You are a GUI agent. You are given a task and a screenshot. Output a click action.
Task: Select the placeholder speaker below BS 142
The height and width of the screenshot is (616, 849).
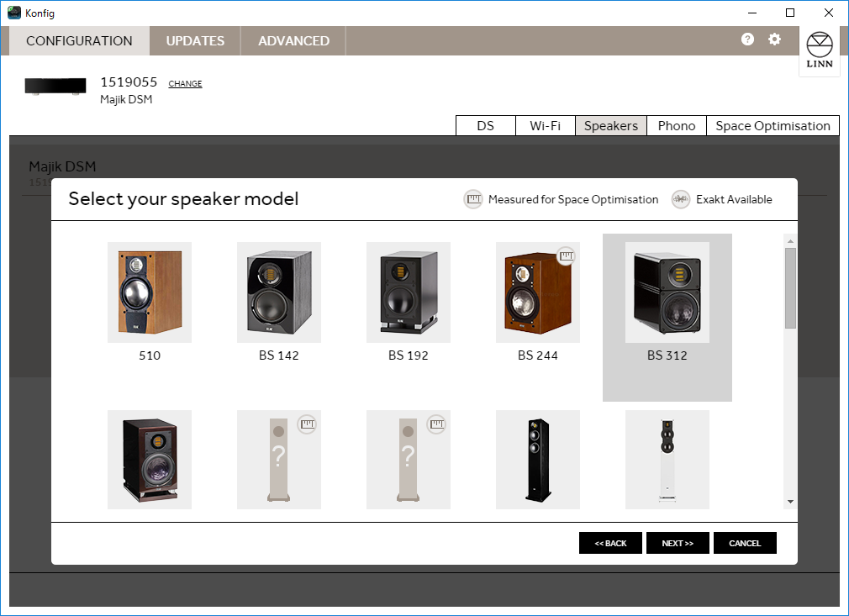[x=279, y=460]
